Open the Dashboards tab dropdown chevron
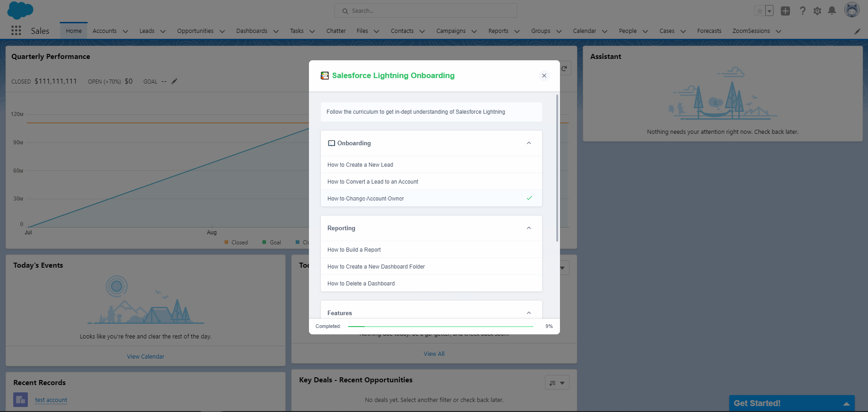 [276, 31]
